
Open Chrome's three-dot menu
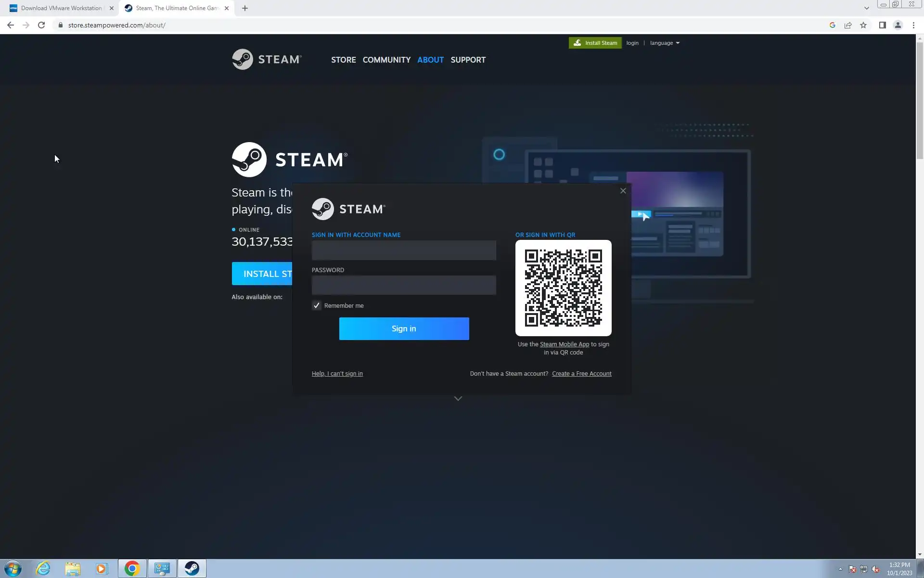pyautogui.click(x=913, y=25)
